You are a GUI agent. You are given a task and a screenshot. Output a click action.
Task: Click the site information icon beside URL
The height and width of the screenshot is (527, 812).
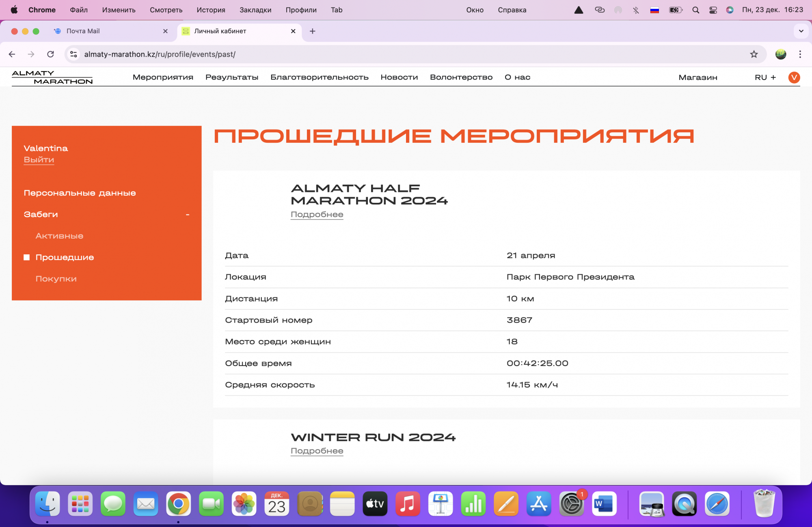point(73,54)
